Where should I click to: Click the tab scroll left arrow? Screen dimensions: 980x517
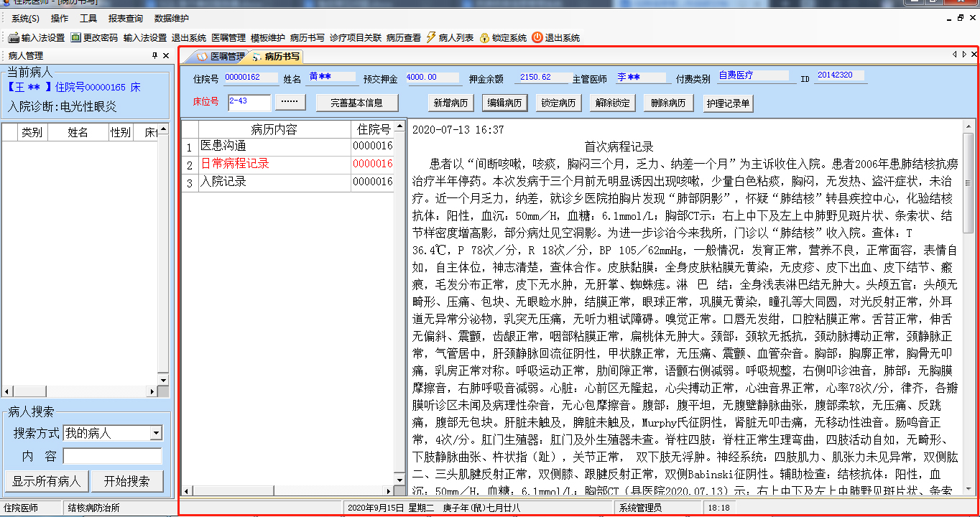tap(955, 55)
